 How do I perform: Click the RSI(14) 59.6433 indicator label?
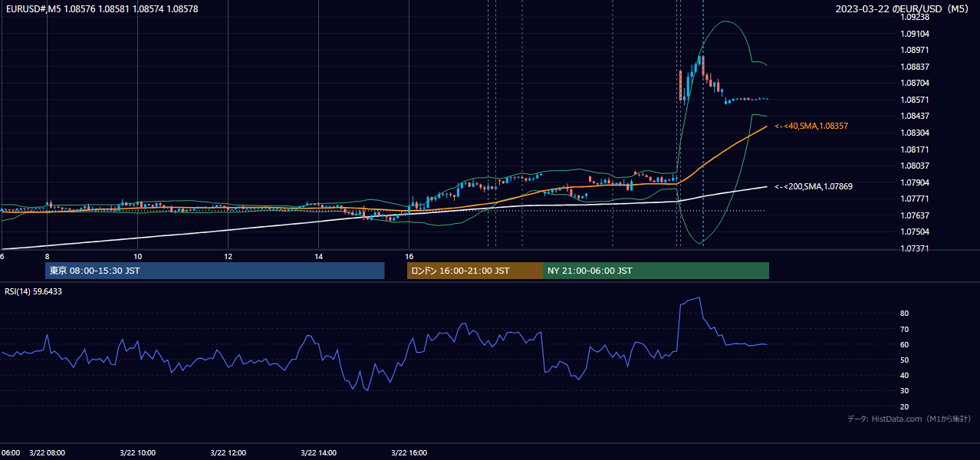pos(34,291)
